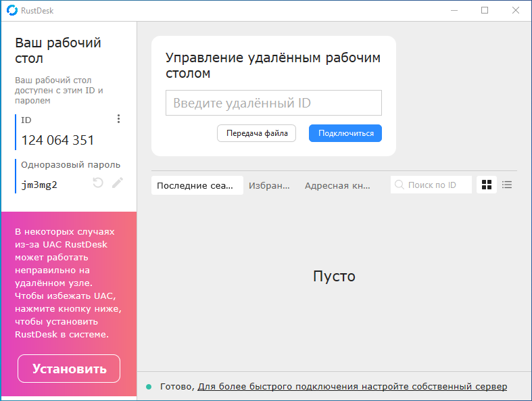Viewport: 532px width, 401px height.
Task: Click the Передача файла button
Action: point(256,133)
